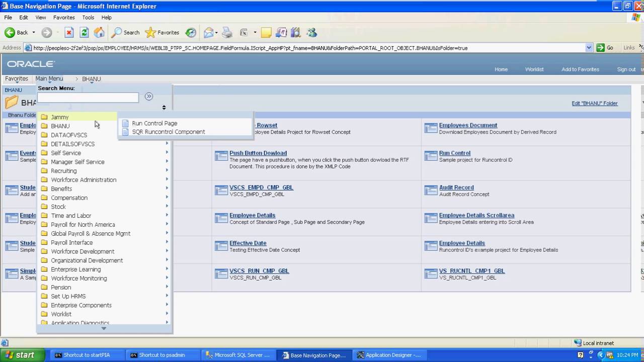Click the Print toolbar icon

tap(227, 33)
